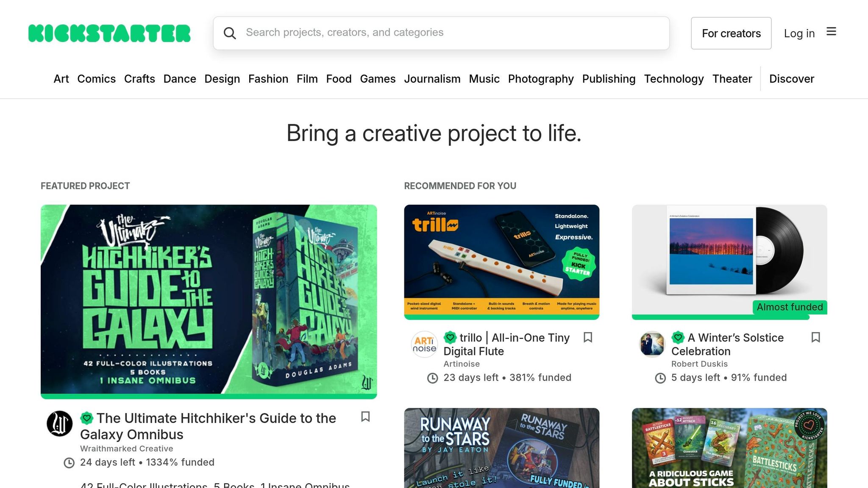The height and width of the screenshot is (488, 868).
Task: Go to the Dance category
Action: click(180, 79)
